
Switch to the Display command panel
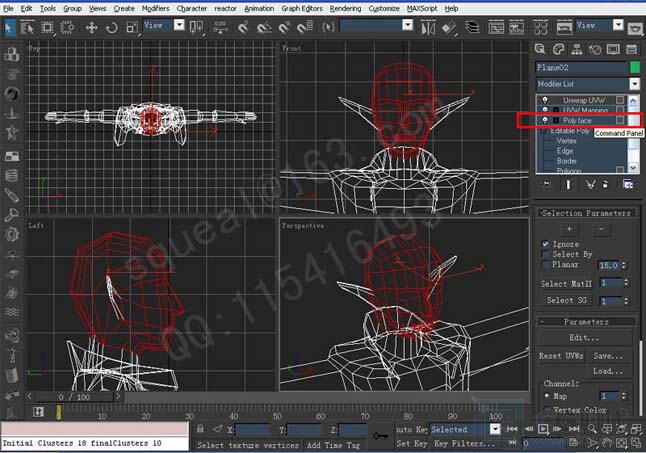(x=613, y=49)
